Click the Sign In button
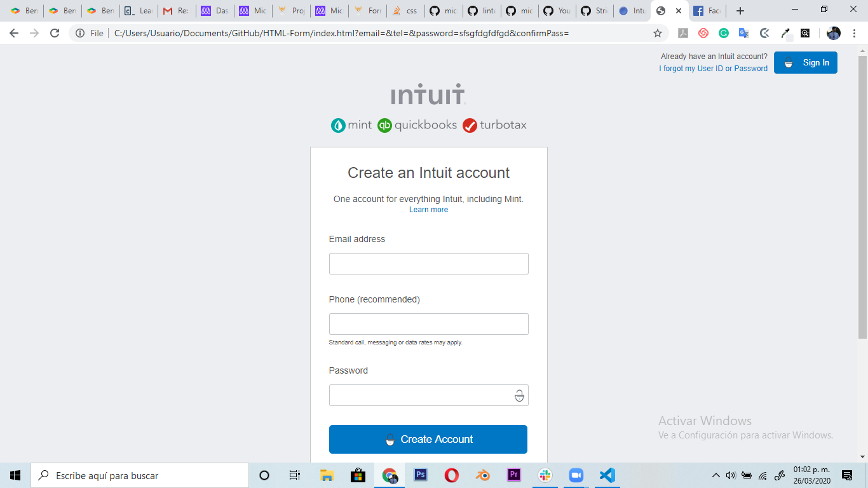 pyautogui.click(x=805, y=62)
